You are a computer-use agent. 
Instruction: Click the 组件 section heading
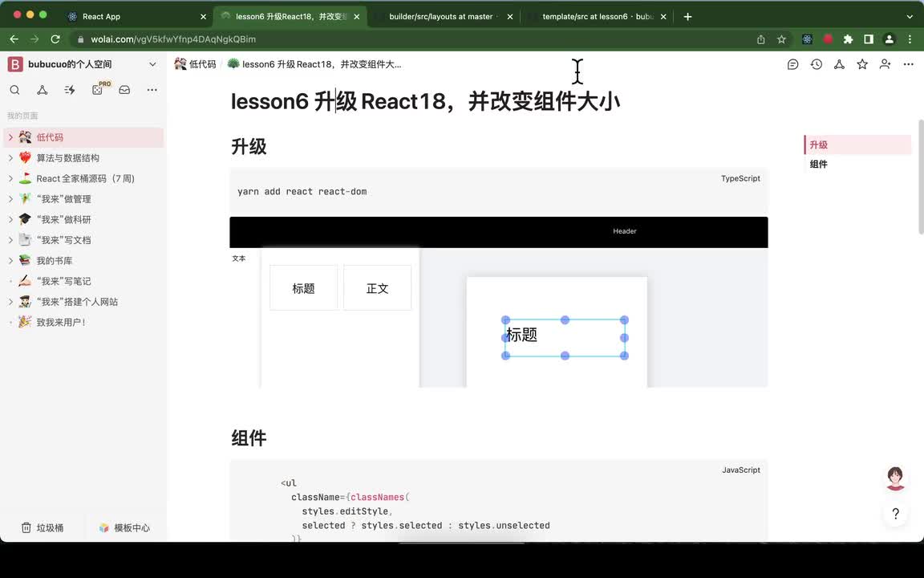249,438
